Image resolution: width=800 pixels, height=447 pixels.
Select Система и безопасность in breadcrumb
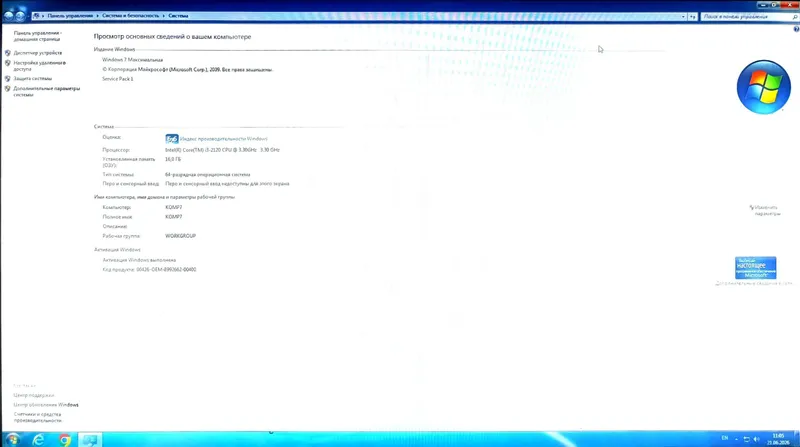pyautogui.click(x=131, y=16)
